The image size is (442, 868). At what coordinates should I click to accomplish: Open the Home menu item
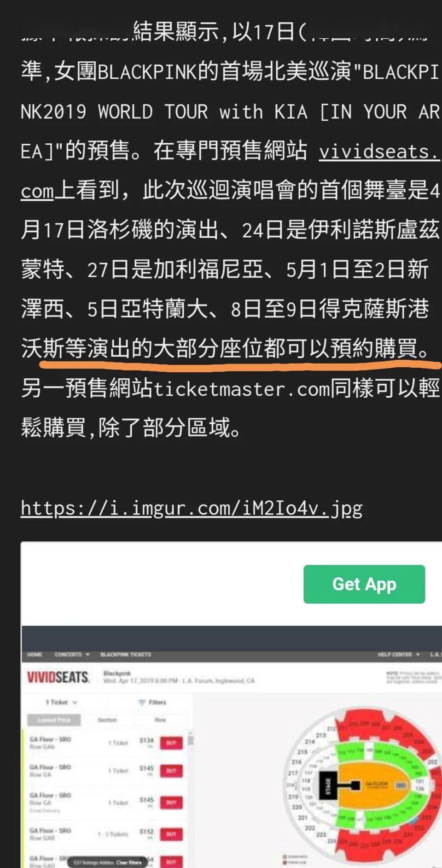35,654
